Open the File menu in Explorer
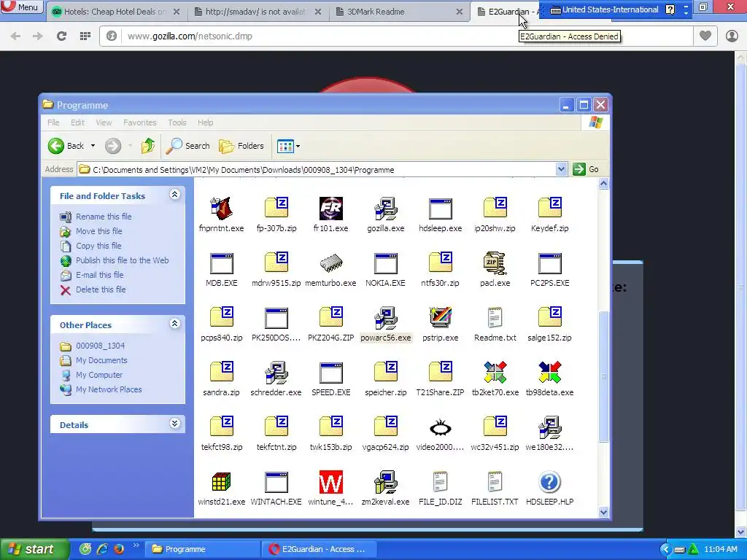 point(53,122)
